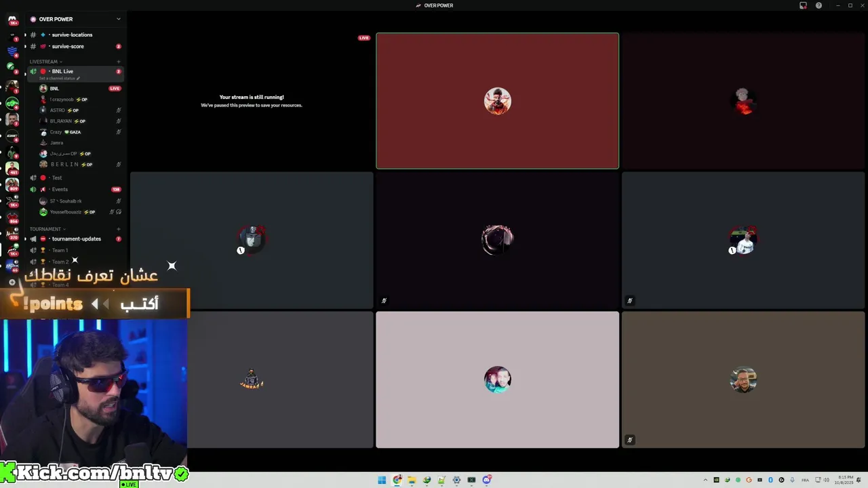Collapse the TOURNAMENT category

point(47,229)
